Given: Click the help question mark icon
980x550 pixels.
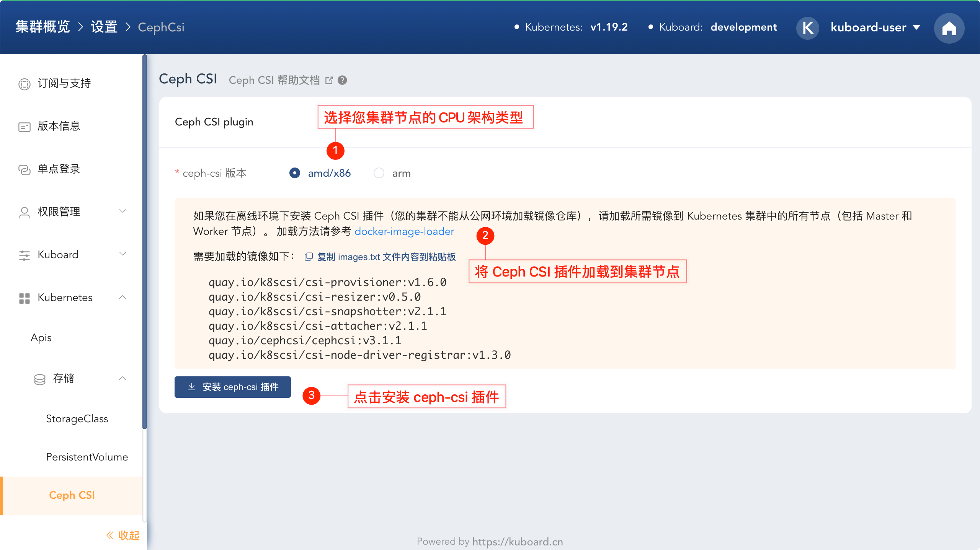Looking at the screenshot, I should [342, 80].
